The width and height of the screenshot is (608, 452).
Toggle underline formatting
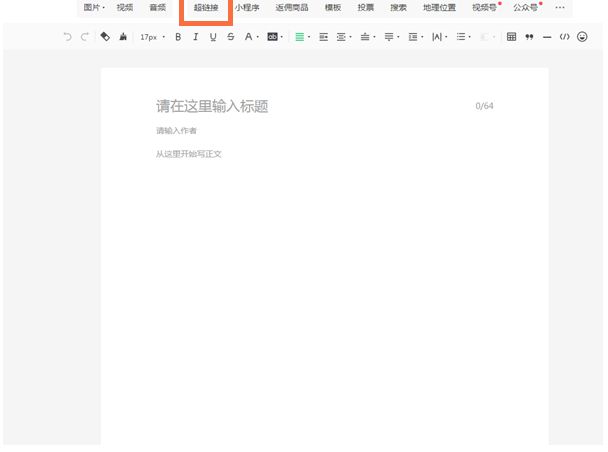coord(213,37)
